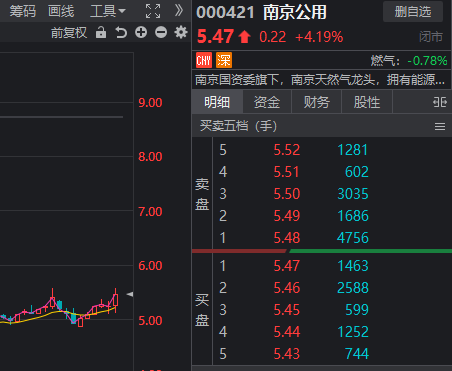Select buy level 1 price 5.47
452x371 pixels.
(x=287, y=266)
